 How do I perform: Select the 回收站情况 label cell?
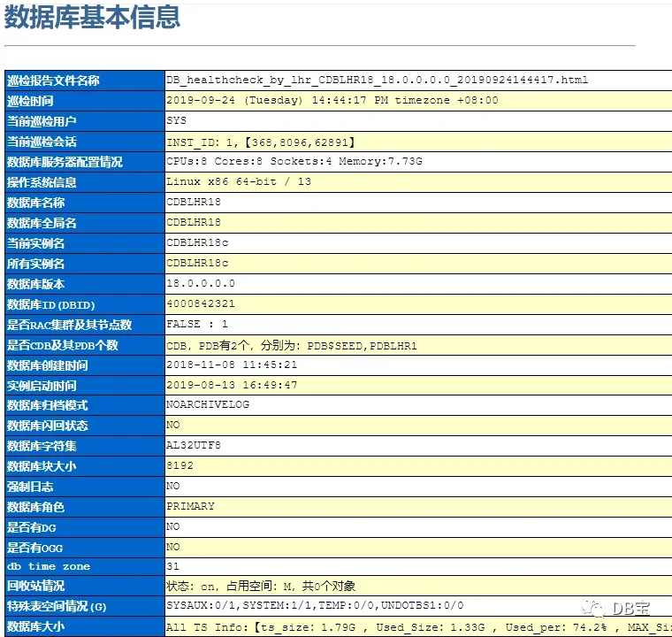[85, 587]
